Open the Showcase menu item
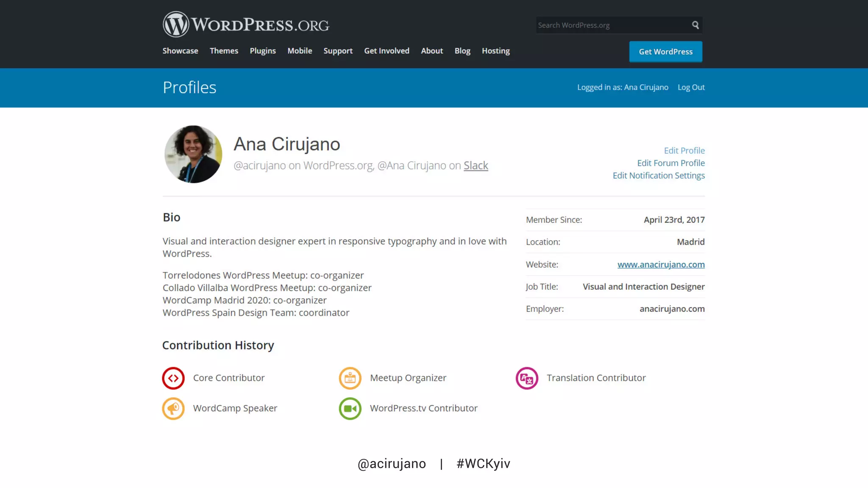 pyautogui.click(x=180, y=51)
